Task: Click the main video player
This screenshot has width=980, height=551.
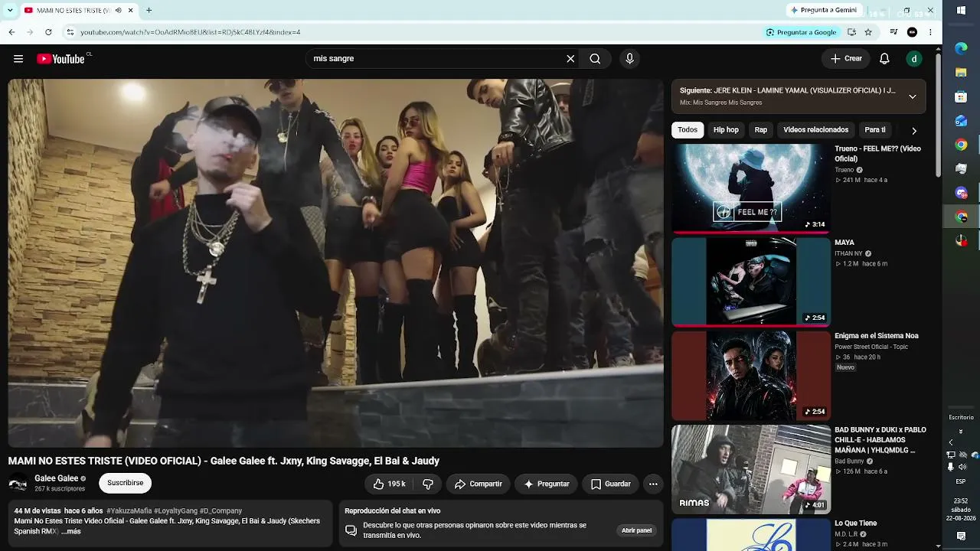Action: [x=335, y=262]
